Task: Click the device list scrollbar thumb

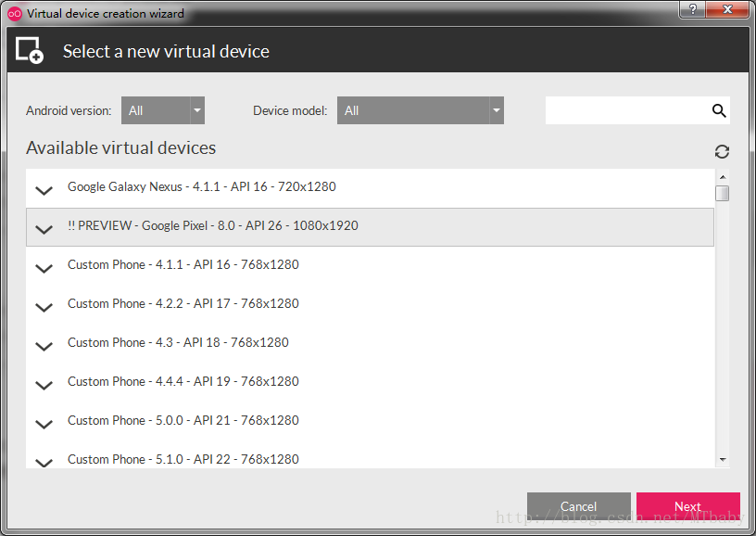Action: [x=723, y=193]
